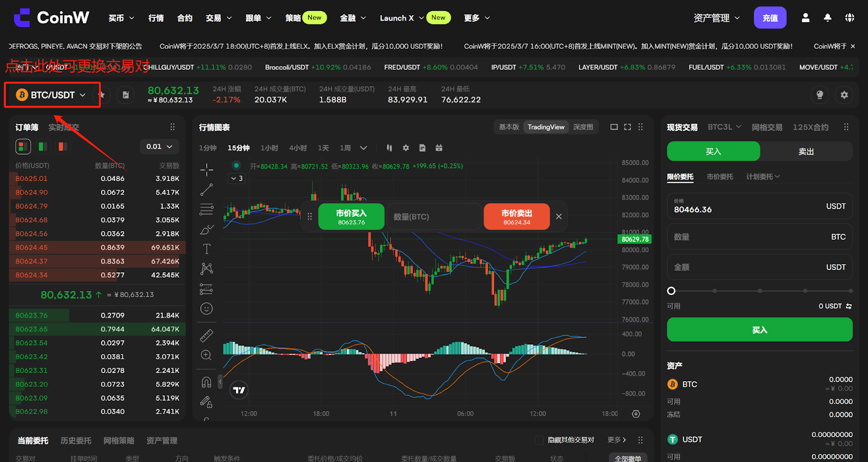
Task: Click the purple 充值 deposit button
Action: (x=770, y=18)
